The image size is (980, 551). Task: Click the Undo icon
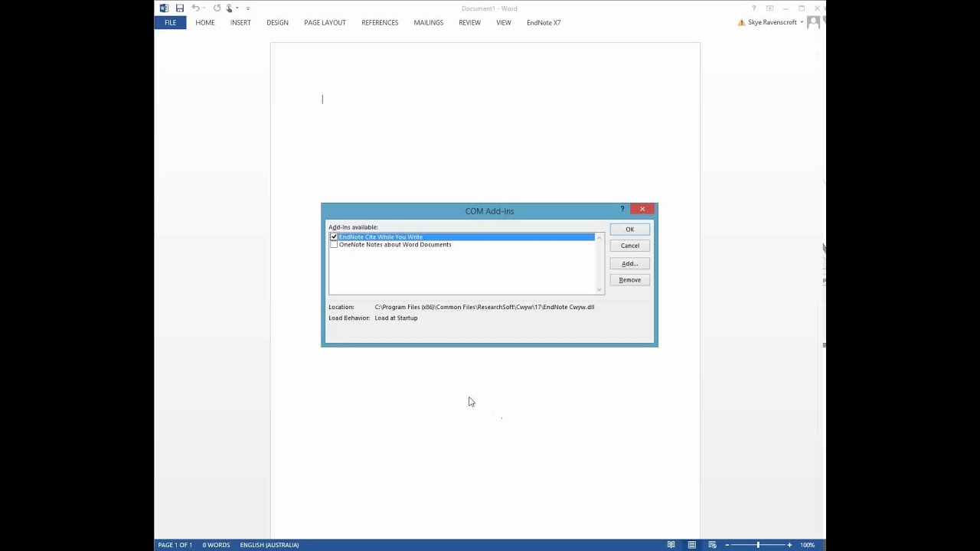(x=197, y=8)
